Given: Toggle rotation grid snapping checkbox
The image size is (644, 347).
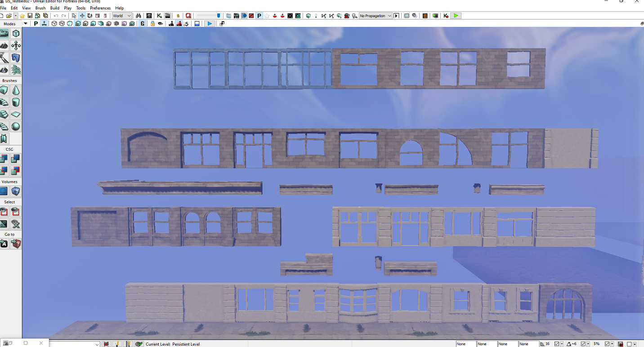Looking at the screenshot, I should pos(584,344).
